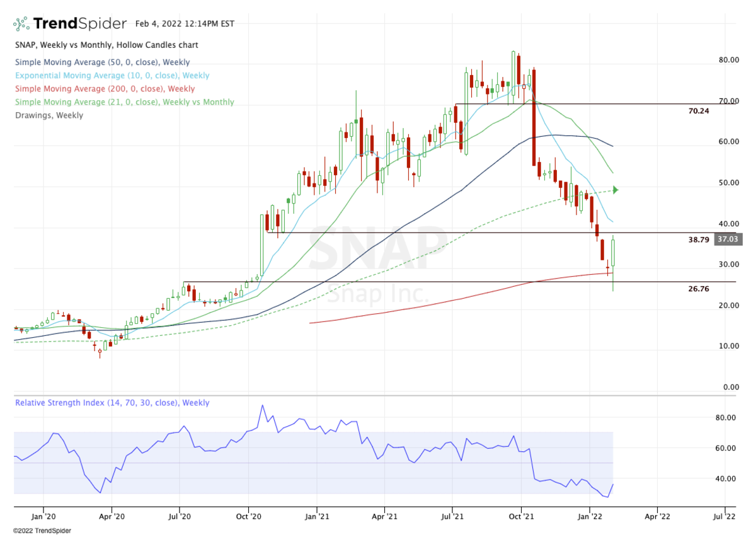
Task: Select the 70.24 level label
Action: (699, 111)
